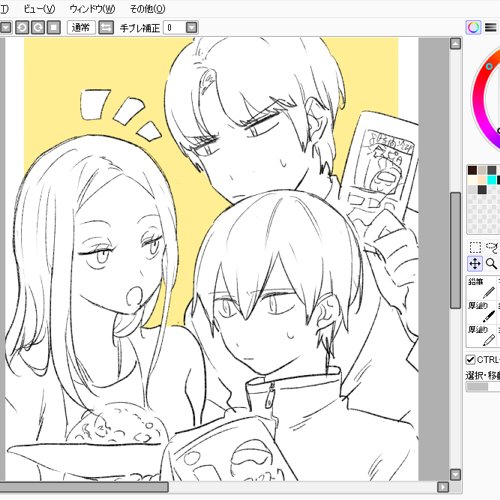
Task: Flip canvas view horizontally with arrows icon
Action: click(x=106, y=28)
